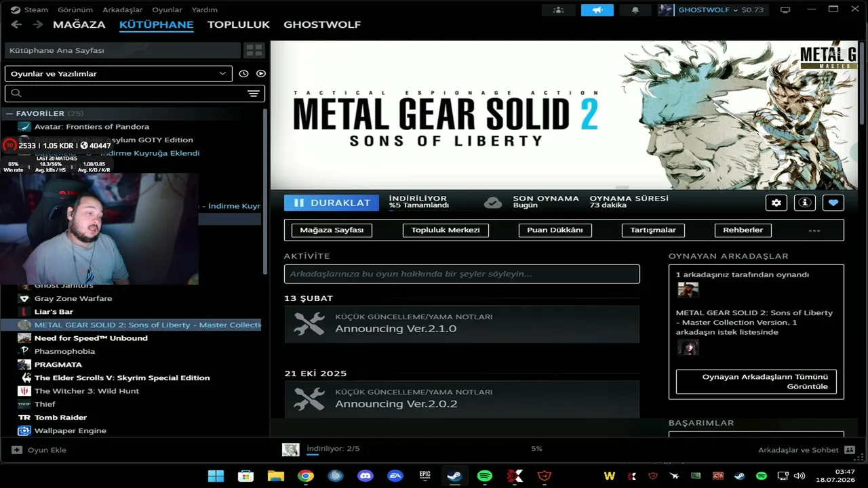
Task: Open the Görünüm menu
Action: tap(75, 10)
